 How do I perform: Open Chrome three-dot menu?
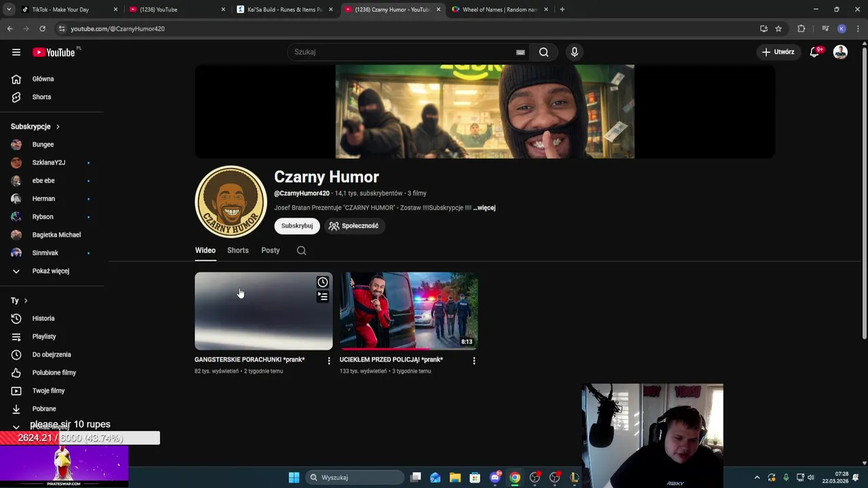coord(859,28)
